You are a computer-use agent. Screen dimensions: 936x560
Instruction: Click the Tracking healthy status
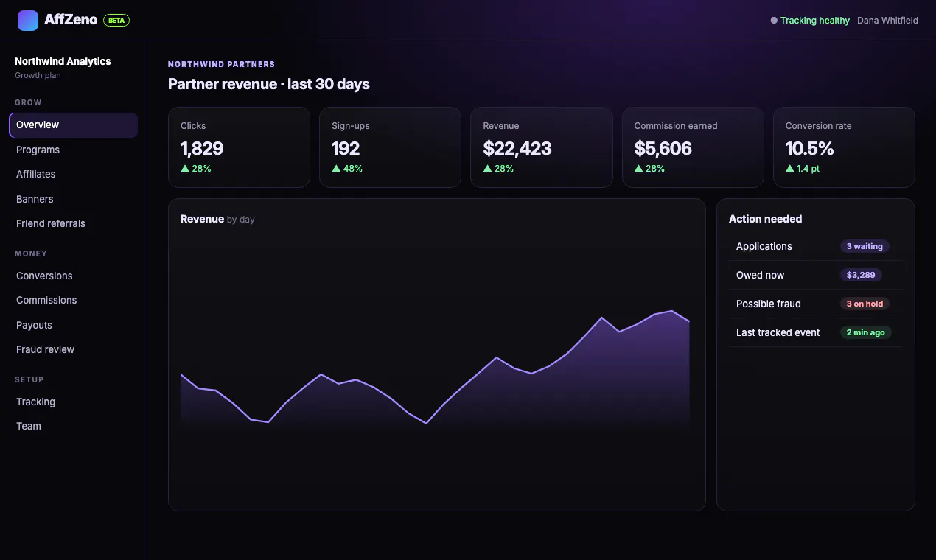click(x=815, y=21)
